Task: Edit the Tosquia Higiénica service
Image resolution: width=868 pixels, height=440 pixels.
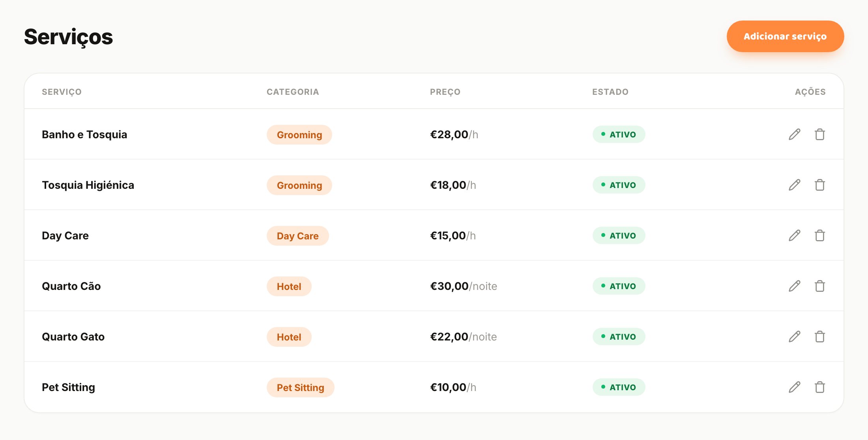Action: click(x=795, y=185)
